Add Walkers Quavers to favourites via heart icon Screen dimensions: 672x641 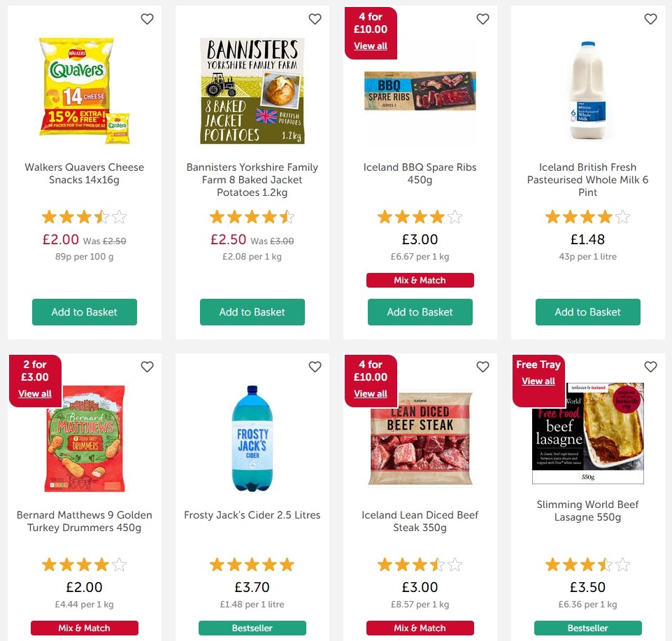pyautogui.click(x=147, y=19)
